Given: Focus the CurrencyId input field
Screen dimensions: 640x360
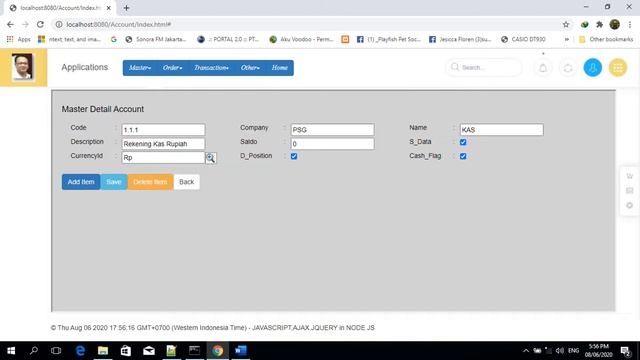Looking at the screenshot, I should point(163,158).
